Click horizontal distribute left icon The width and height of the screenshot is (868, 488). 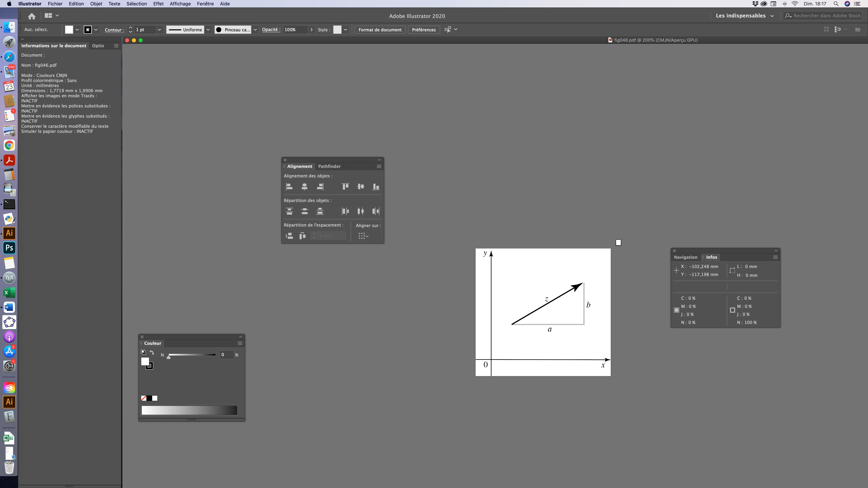click(345, 211)
